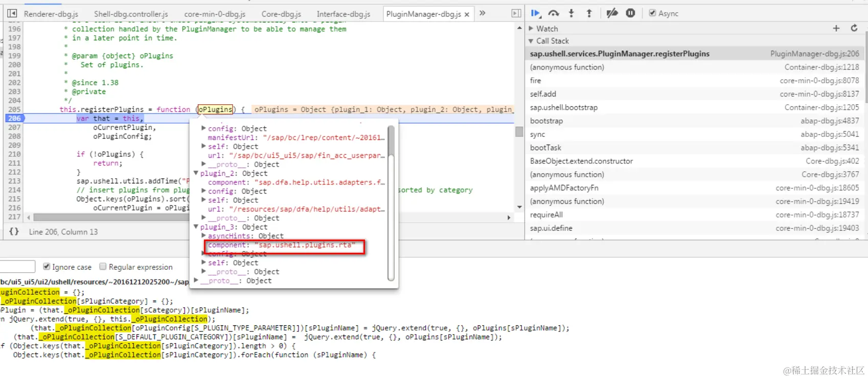The width and height of the screenshot is (868, 379).
Task: Switch to Core-dbg.js tab
Action: pyautogui.click(x=281, y=14)
